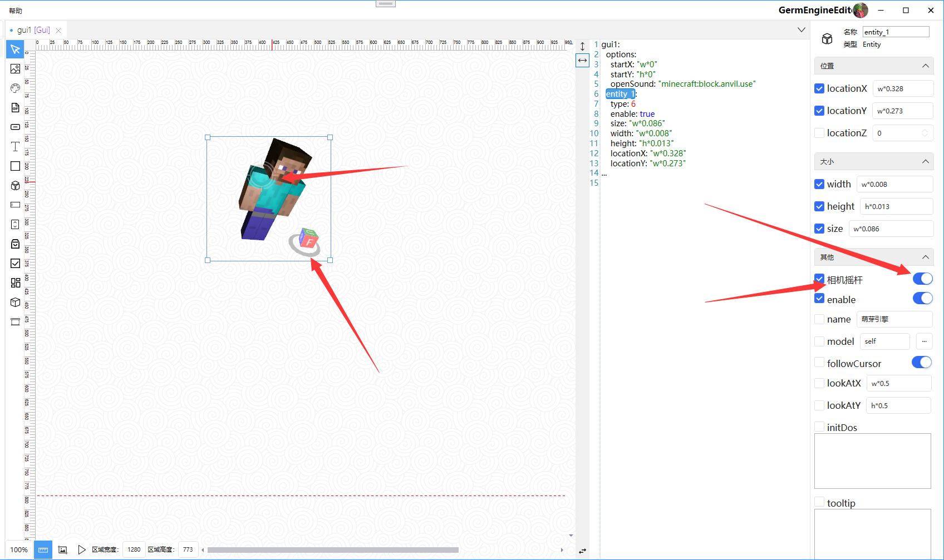Insert entity cube component
The width and height of the screenshot is (944, 560).
(15, 185)
